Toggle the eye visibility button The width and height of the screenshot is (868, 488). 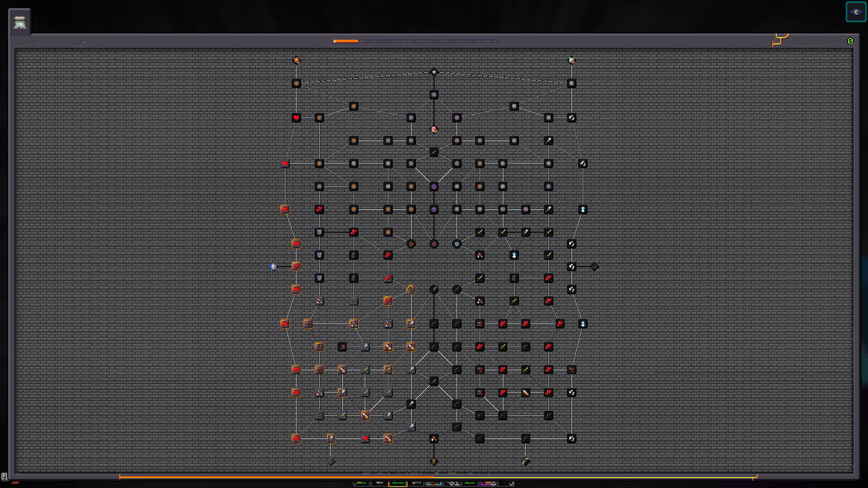pyautogui.click(x=856, y=12)
